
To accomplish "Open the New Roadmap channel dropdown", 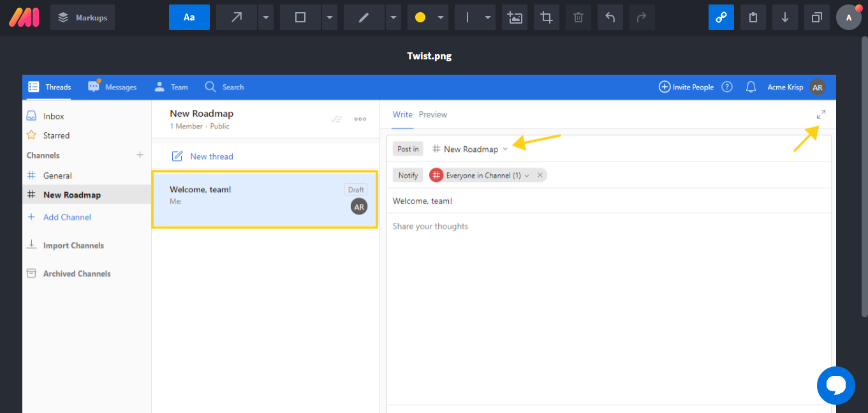I will [470, 149].
